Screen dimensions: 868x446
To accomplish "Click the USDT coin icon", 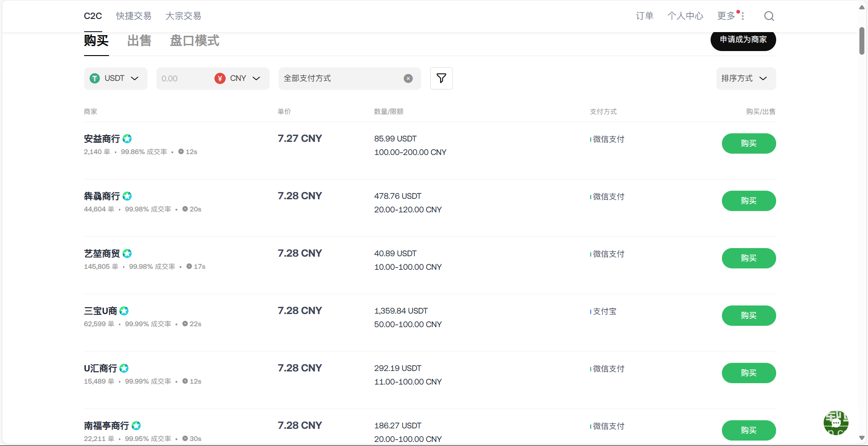I will (x=95, y=79).
